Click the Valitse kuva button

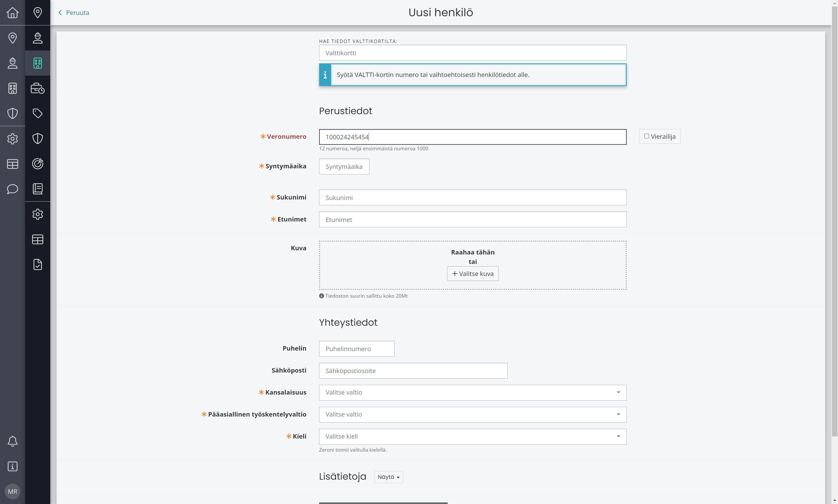(x=473, y=274)
